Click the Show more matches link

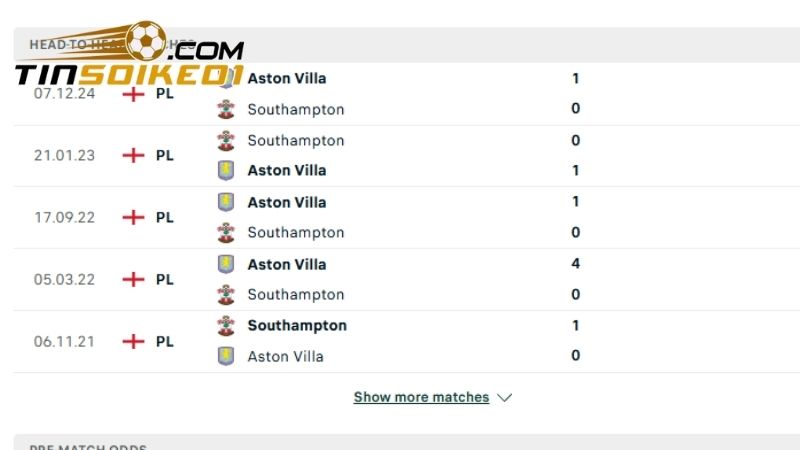click(421, 397)
